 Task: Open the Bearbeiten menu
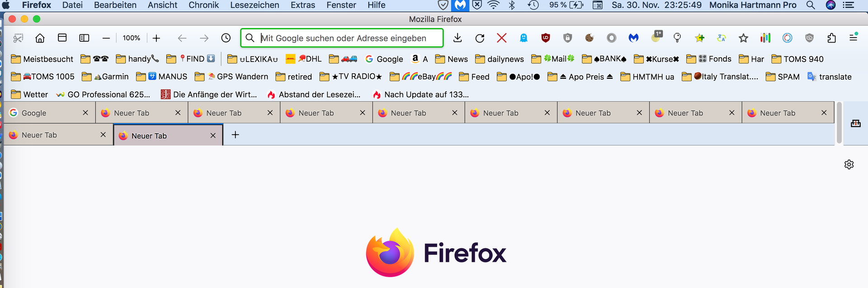tap(115, 5)
